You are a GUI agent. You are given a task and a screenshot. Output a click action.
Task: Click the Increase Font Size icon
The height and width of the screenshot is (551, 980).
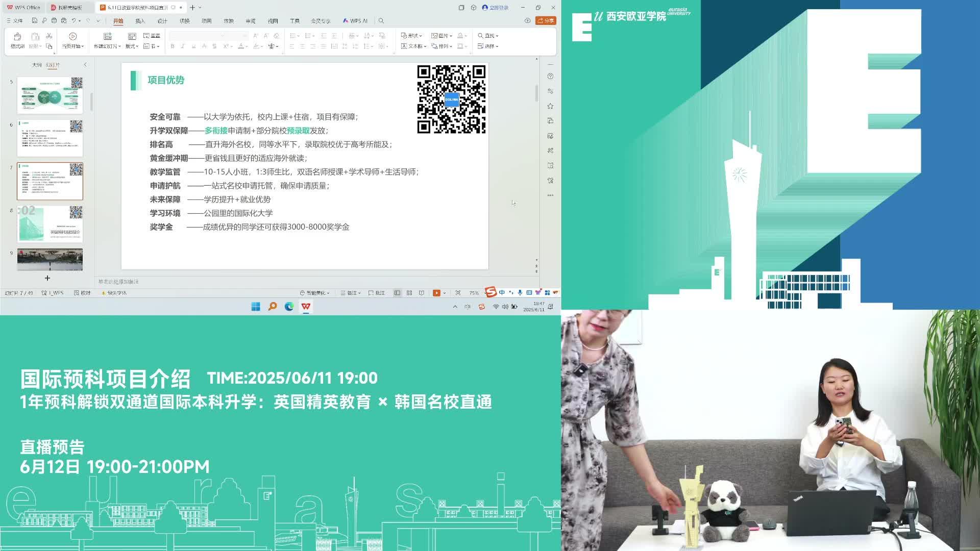(255, 36)
